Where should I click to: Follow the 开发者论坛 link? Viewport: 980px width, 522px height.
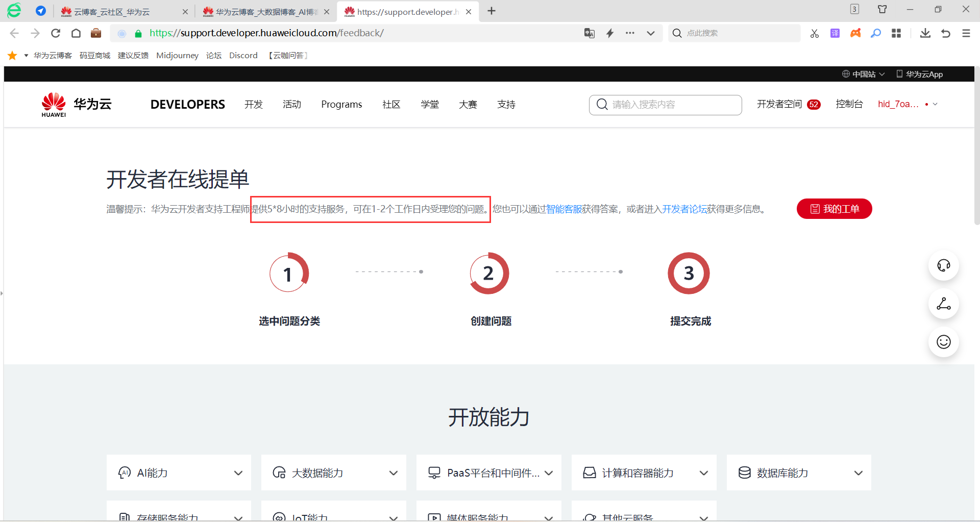684,209
